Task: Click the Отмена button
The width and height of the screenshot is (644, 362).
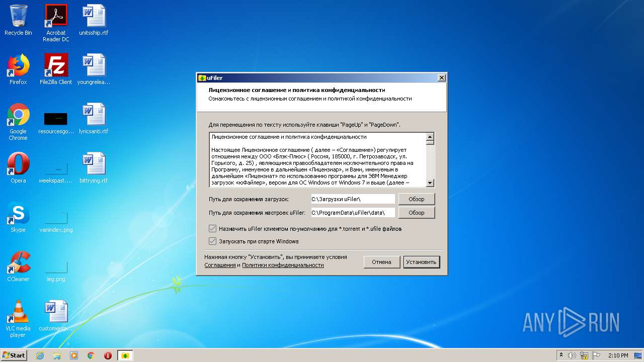Action: click(382, 262)
